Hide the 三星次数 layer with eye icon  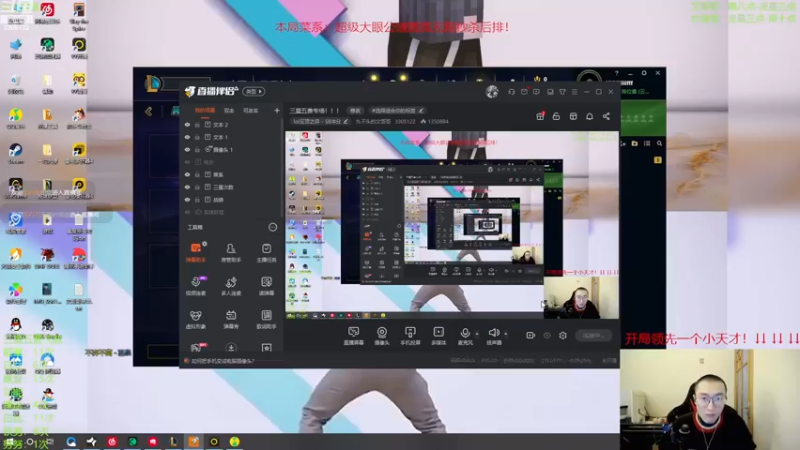tap(187, 187)
